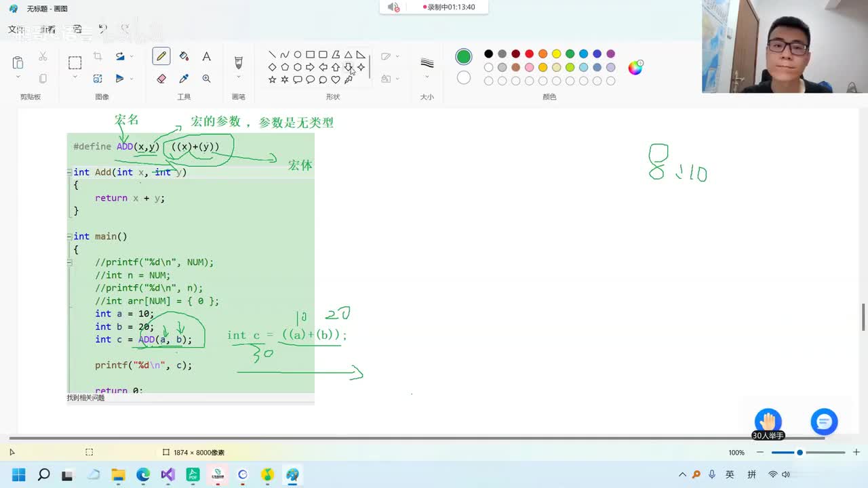Choose the triangle shape
Image resolution: width=868 pixels, height=488 pixels.
(348, 55)
